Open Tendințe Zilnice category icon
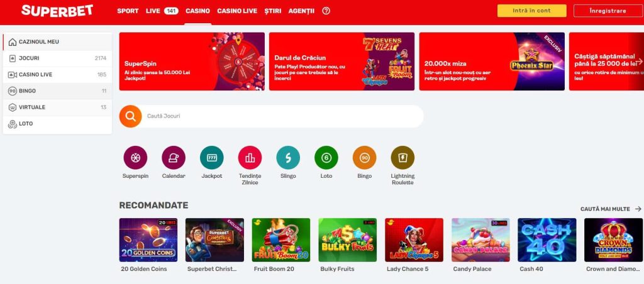Screen dimensions: 644x284 tap(250, 158)
